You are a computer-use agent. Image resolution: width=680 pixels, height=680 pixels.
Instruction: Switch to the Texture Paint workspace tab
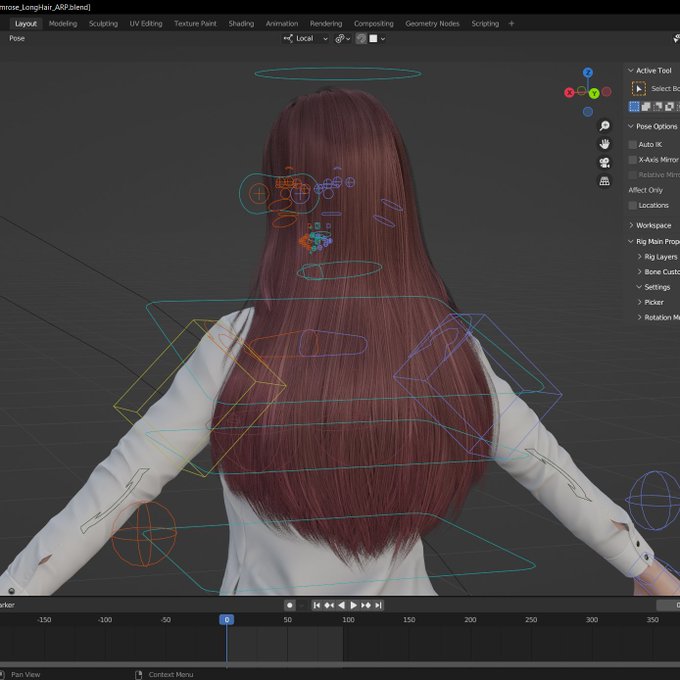195,23
